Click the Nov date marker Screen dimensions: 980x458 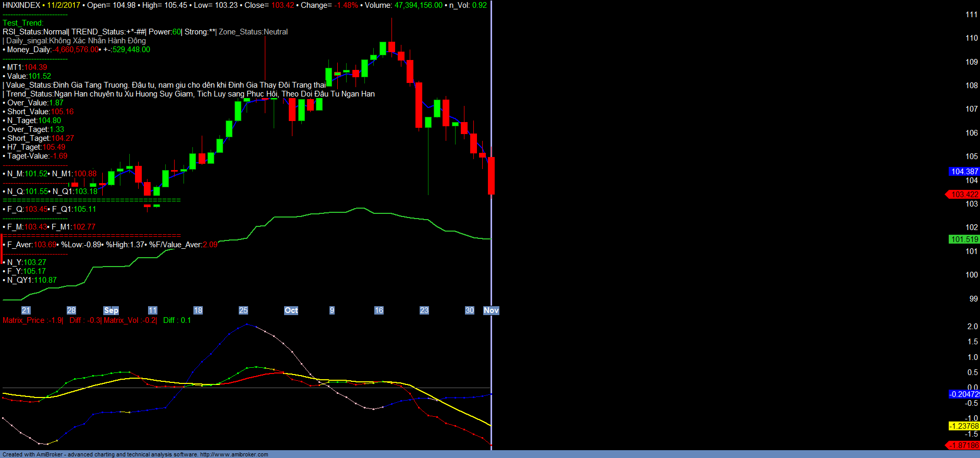[491, 310]
